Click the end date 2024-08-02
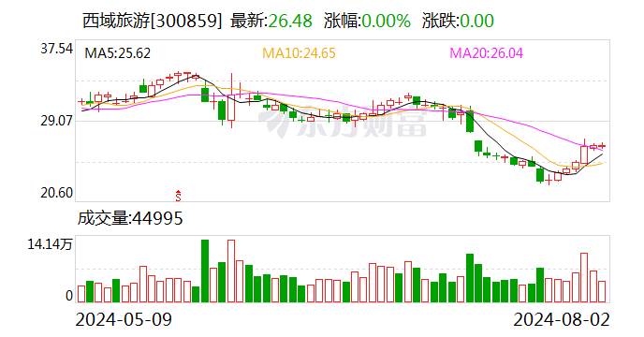This screenshot has height=337, width=644. [562, 319]
